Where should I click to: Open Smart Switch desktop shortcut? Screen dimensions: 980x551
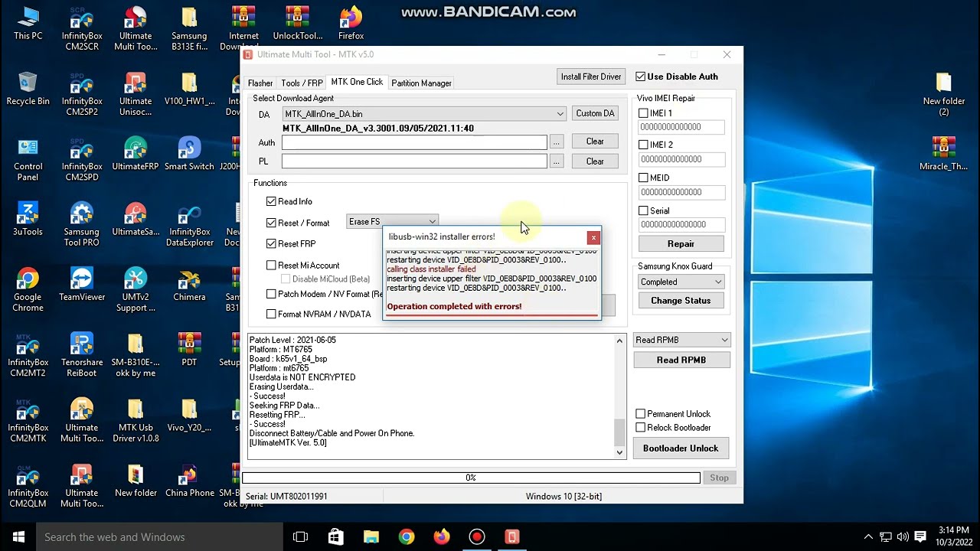(189, 155)
